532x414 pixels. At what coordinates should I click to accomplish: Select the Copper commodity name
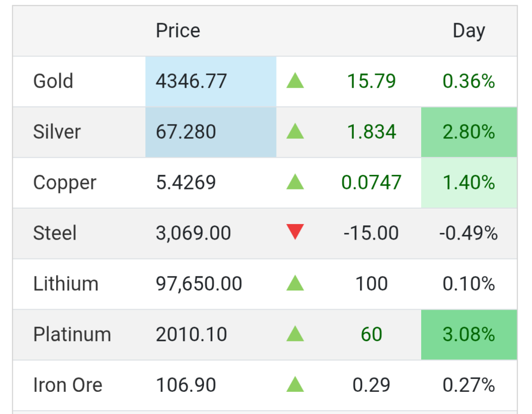pyautogui.click(x=65, y=183)
